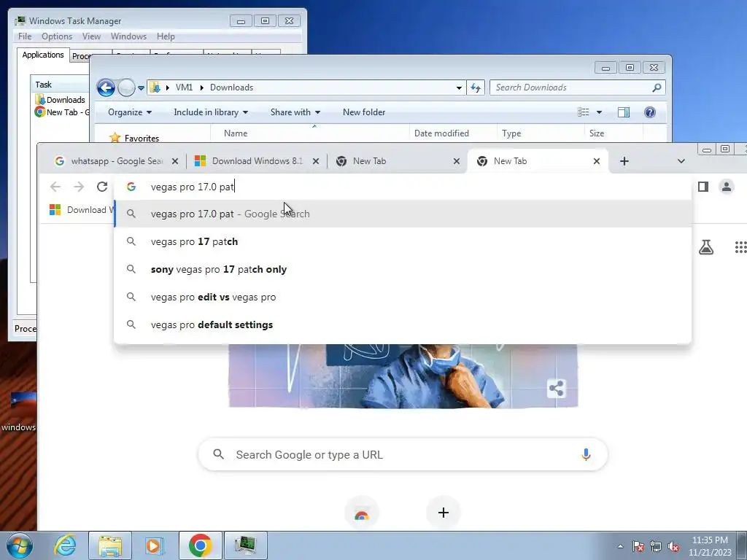Open Chrome Labs flask icon
Image resolution: width=747 pixels, height=560 pixels.
(706, 247)
